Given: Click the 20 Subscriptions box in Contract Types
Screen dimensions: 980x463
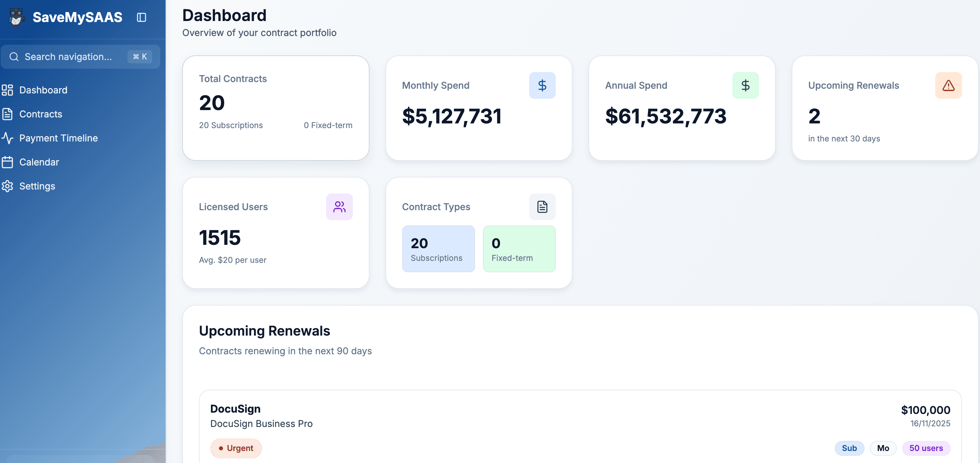Looking at the screenshot, I should pos(438,249).
